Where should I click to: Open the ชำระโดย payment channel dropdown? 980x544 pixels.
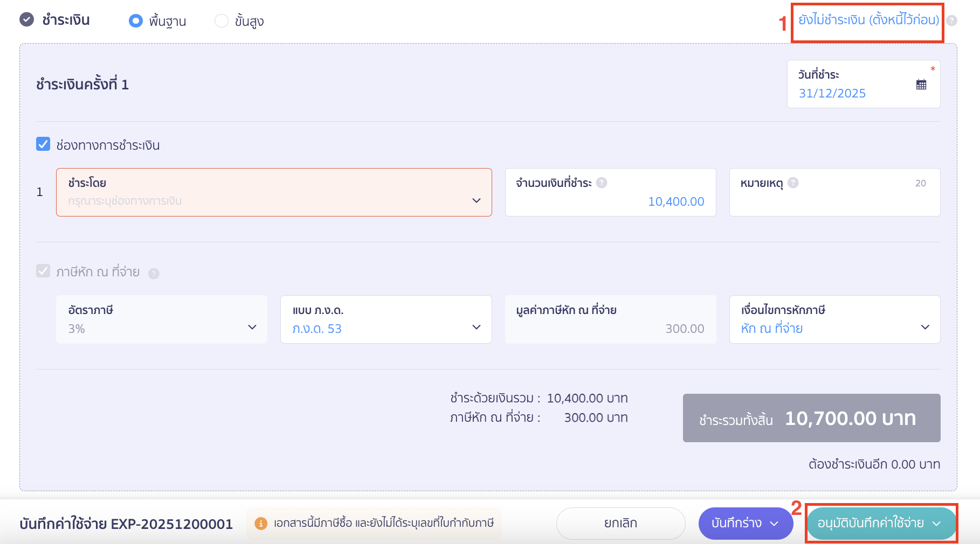point(274,192)
